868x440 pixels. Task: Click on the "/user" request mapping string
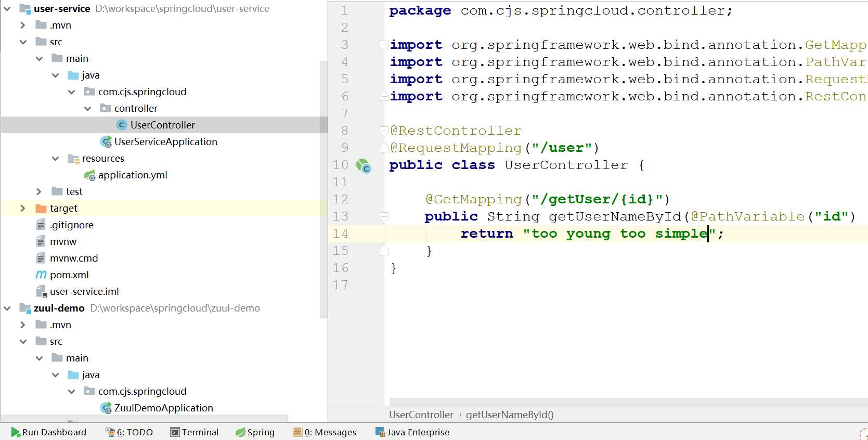pyautogui.click(x=562, y=148)
